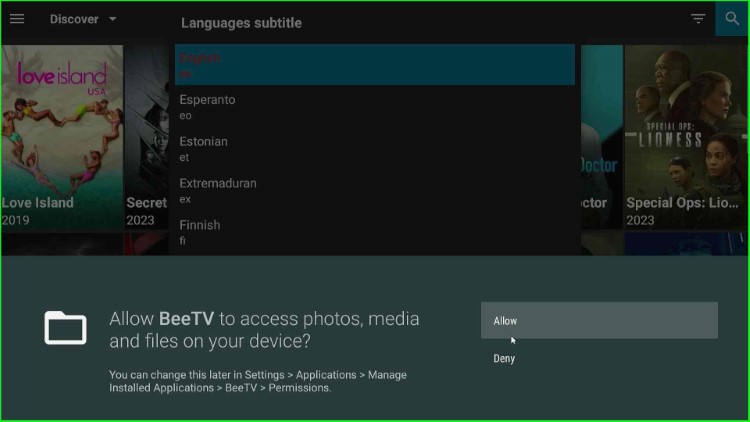
Task: Click the Love Island title text
Action: [38, 202]
